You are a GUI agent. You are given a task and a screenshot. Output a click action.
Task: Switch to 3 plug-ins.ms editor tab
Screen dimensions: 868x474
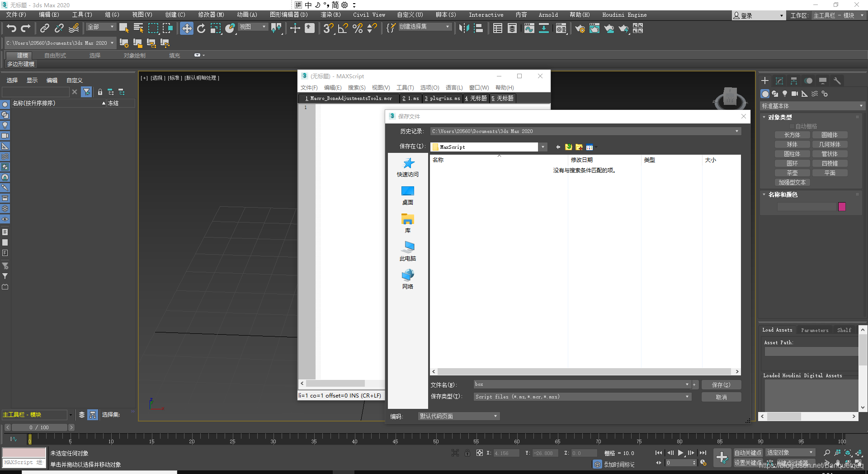click(x=442, y=98)
